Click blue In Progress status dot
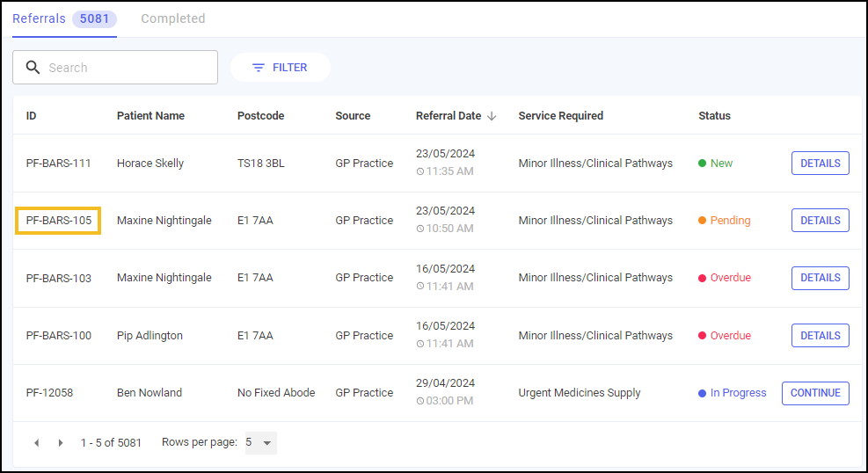868x473 pixels. click(702, 393)
